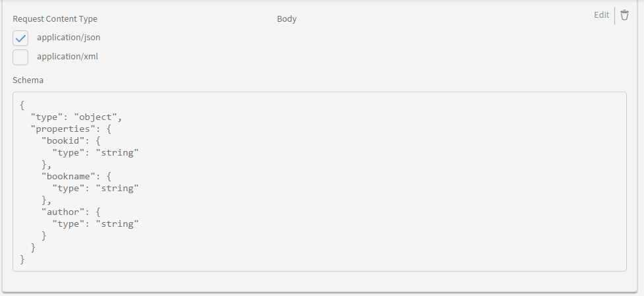This screenshot has width=644, height=296.
Task: Click the "string" type value under author
Action: click(x=117, y=224)
